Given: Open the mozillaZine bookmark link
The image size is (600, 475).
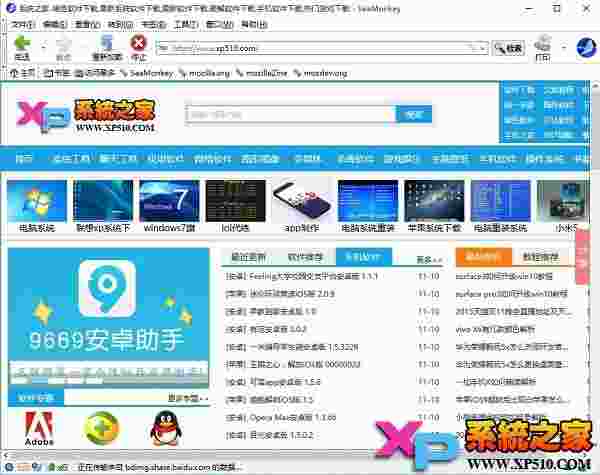Looking at the screenshot, I should [x=262, y=73].
